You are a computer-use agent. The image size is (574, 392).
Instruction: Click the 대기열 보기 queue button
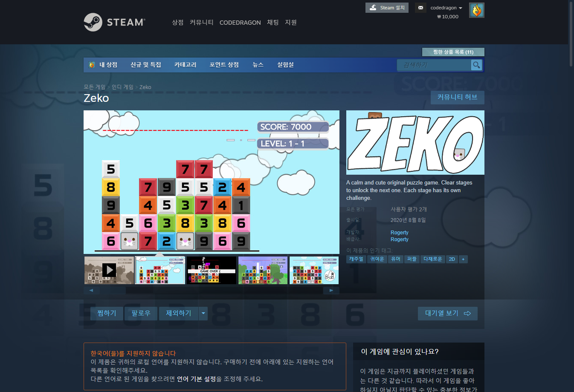click(x=448, y=313)
